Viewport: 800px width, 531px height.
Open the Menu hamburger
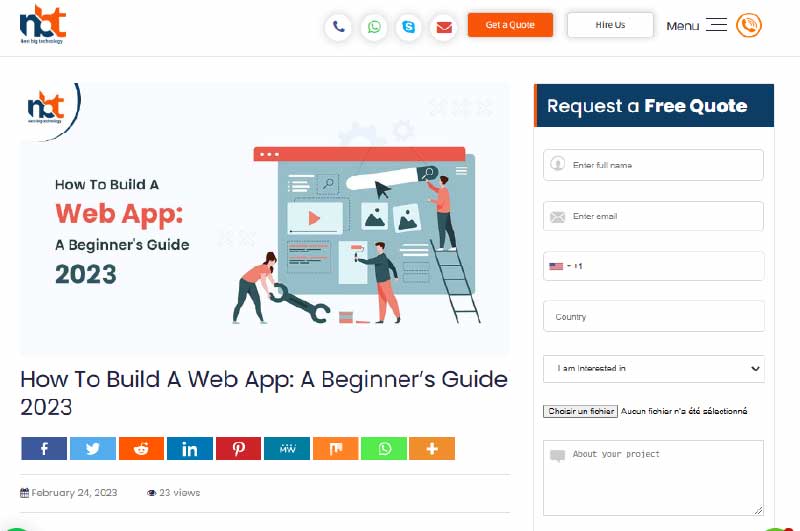coord(697,25)
